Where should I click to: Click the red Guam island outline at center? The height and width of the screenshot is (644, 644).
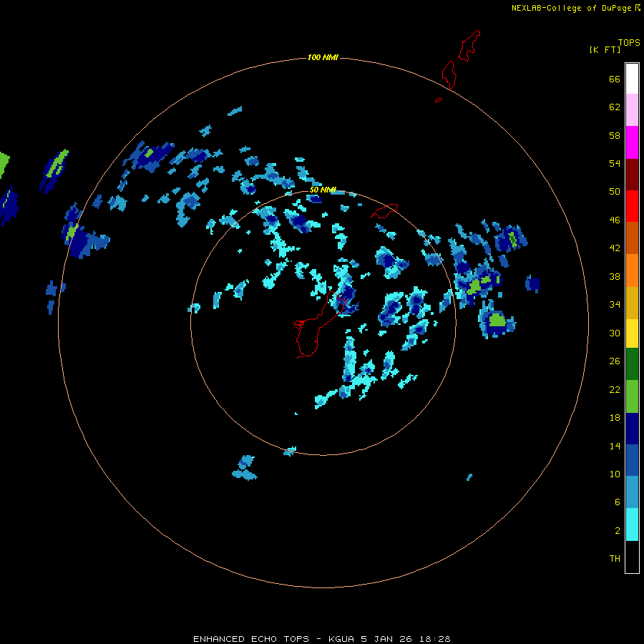(318, 324)
